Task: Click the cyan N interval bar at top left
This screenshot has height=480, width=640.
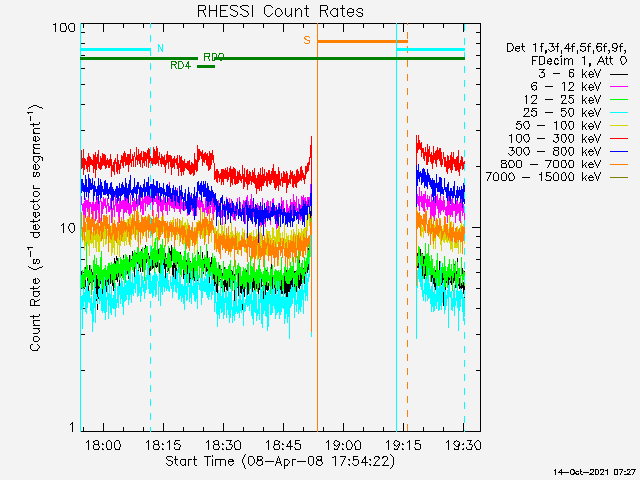Action: (116, 50)
